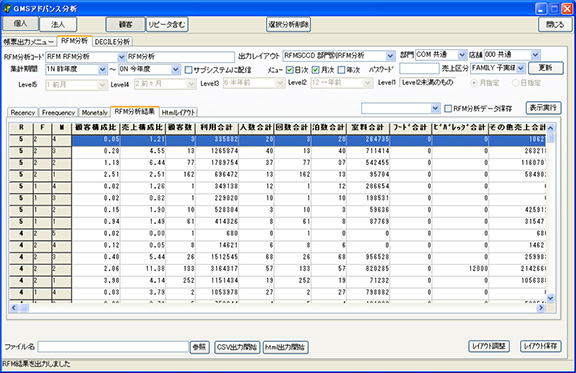Select the highlighted cell 335882
Image resolution: width=576 pixels, height=373 pixels.
217,140
